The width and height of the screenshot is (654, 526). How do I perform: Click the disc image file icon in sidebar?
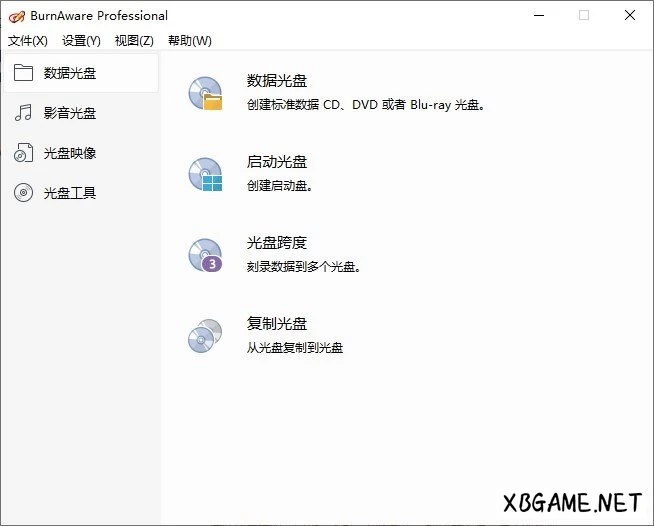23,153
